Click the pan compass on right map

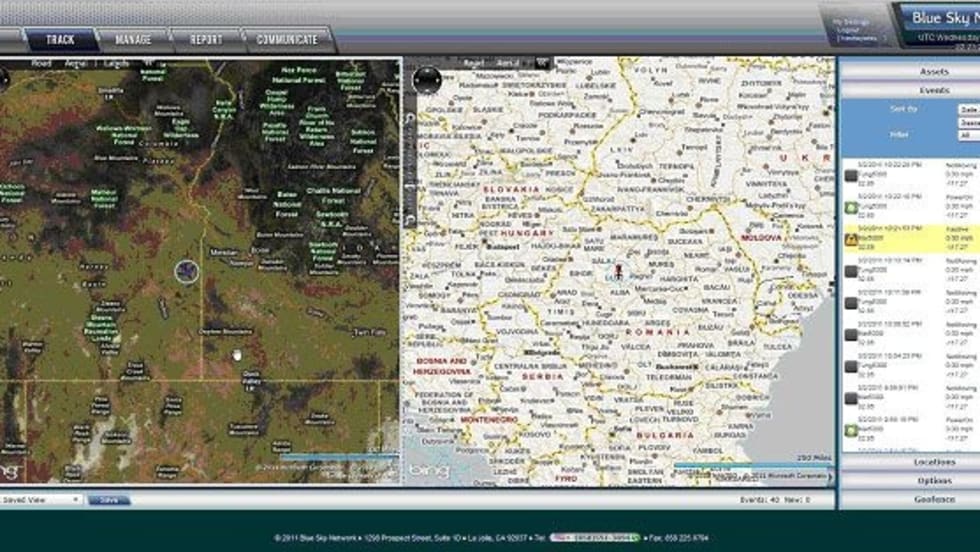tap(427, 80)
